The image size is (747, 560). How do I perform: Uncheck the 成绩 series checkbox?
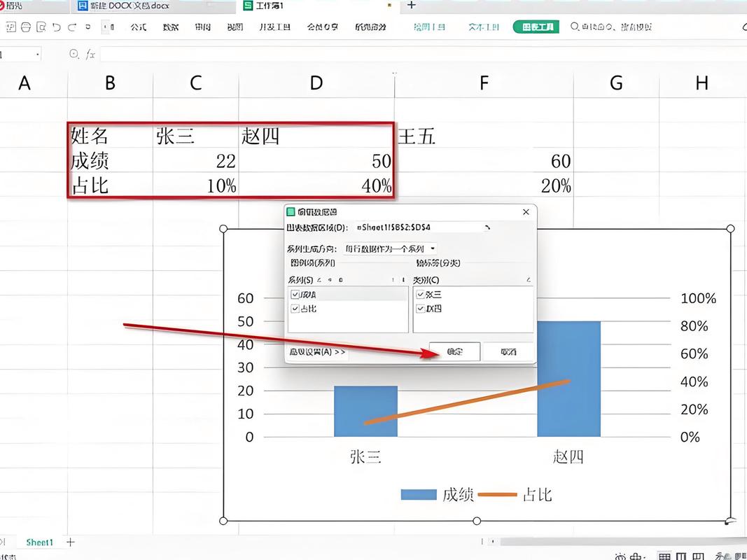[x=294, y=295]
